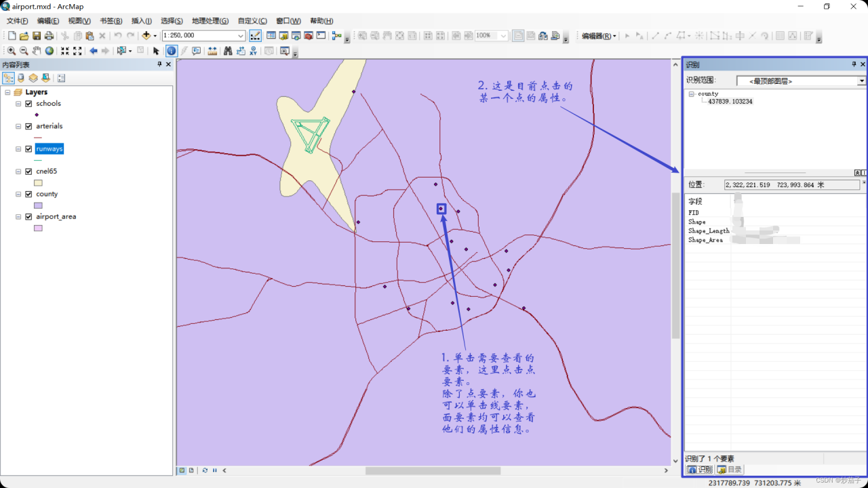Click the Go To XY tool
Screen dimensions: 868x488
pyautogui.click(x=253, y=51)
